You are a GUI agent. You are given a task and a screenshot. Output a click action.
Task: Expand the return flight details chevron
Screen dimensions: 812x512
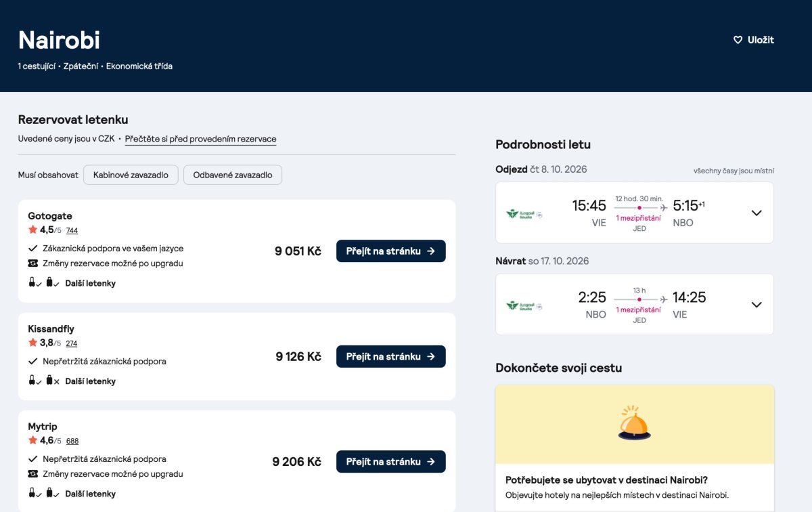pos(757,305)
